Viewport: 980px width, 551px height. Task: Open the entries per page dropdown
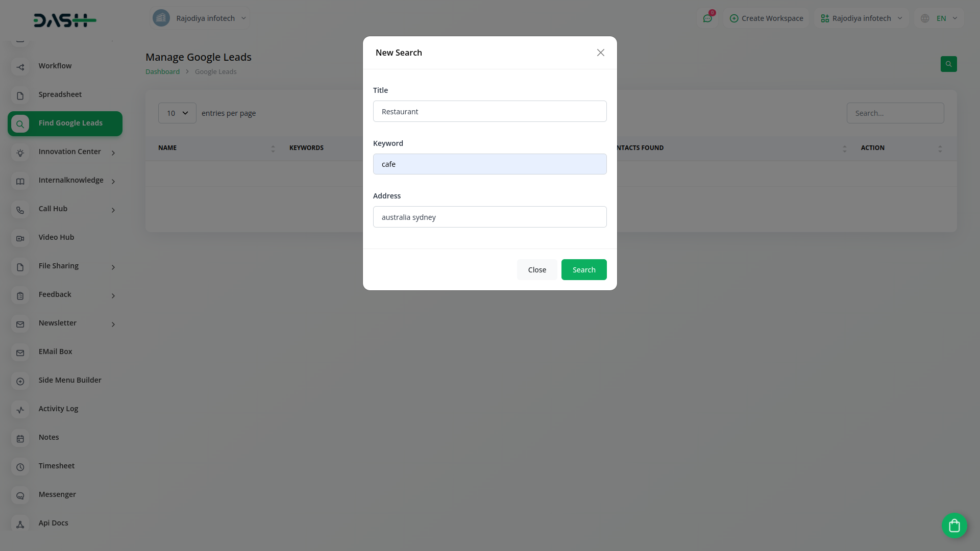pyautogui.click(x=177, y=113)
